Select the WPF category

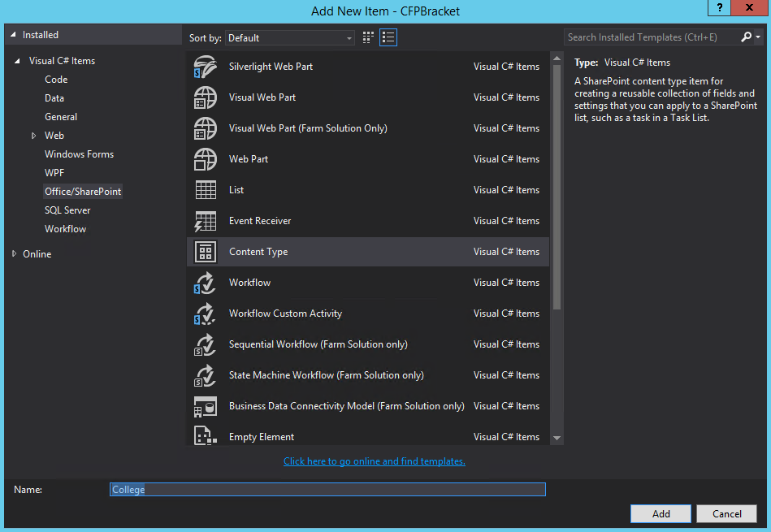54,173
